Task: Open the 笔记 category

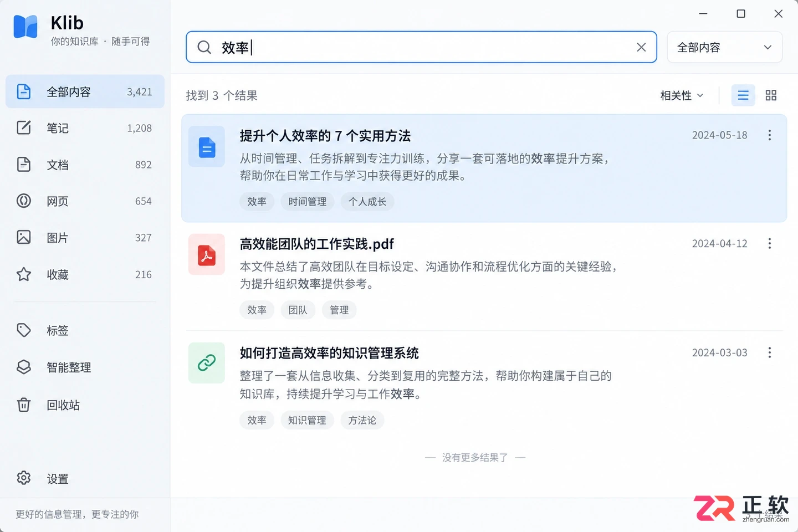Action: point(85,128)
